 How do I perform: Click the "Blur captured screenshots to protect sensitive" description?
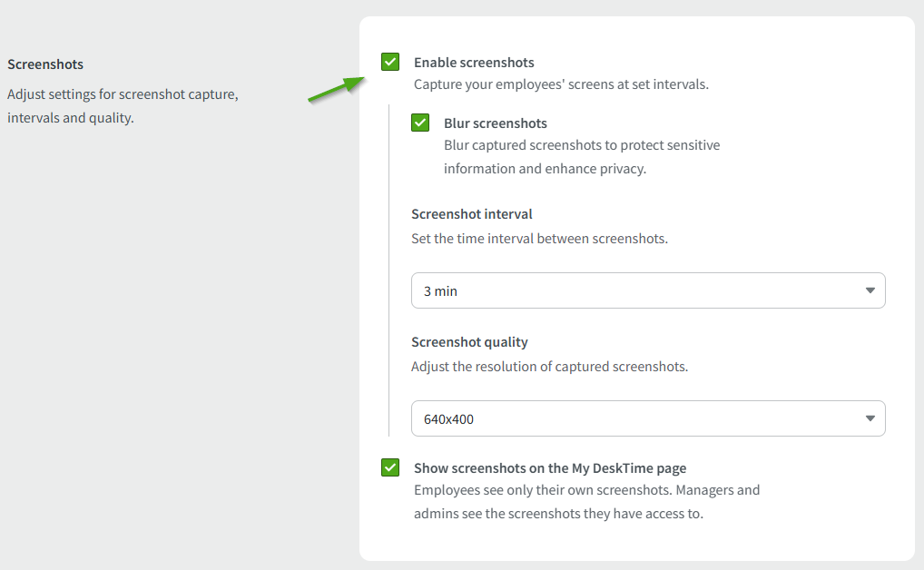coord(582,145)
